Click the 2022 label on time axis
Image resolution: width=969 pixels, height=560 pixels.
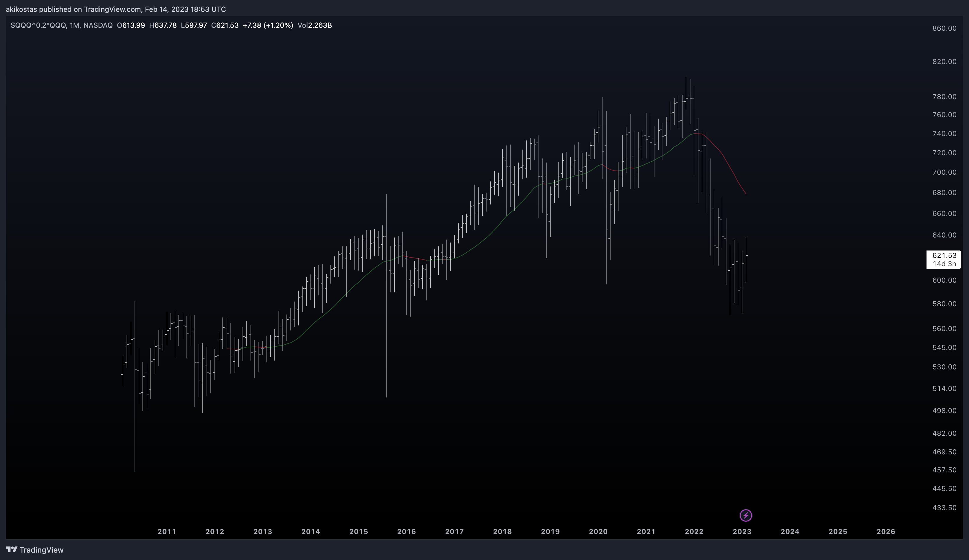click(694, 532)
